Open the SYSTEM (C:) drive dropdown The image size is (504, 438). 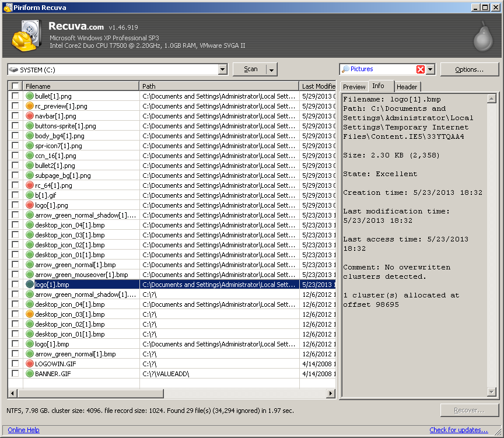tap(222, 69)
